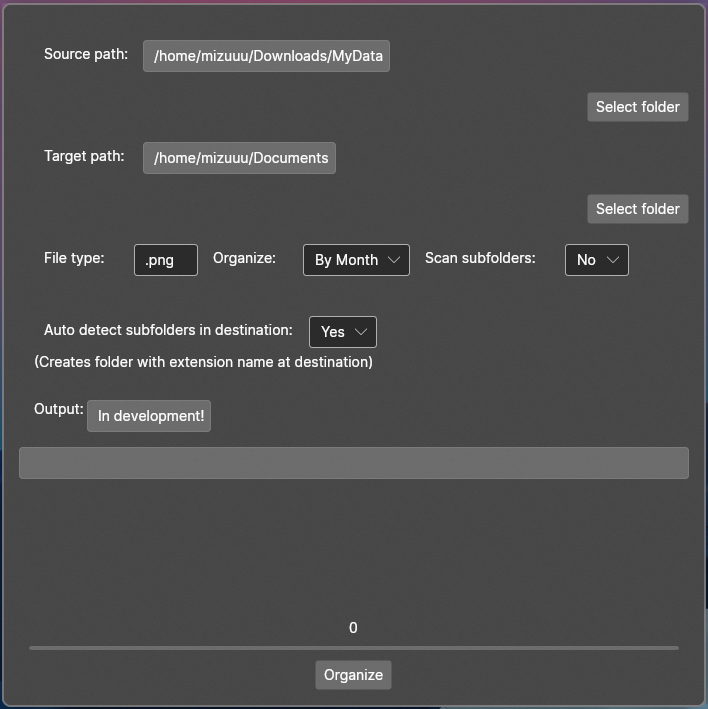Click the Organize button at the bottom

click(x=353, y=675)
